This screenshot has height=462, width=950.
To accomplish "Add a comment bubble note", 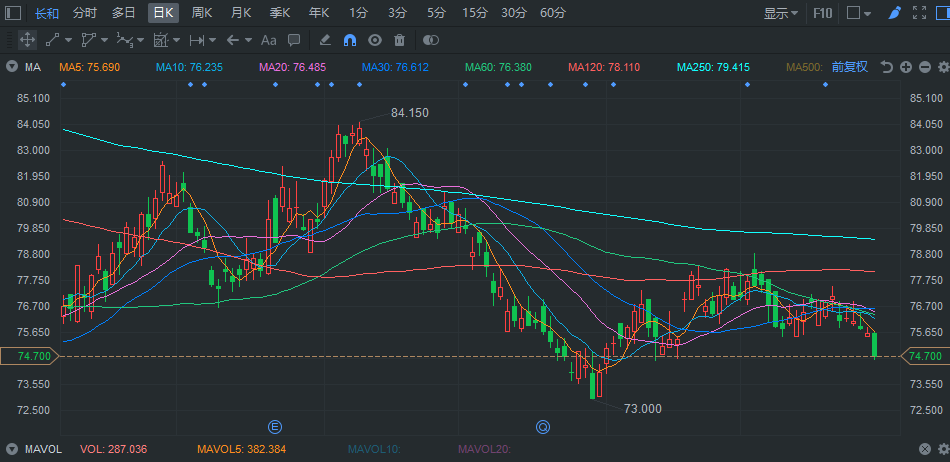I will (x=294, y=40).
